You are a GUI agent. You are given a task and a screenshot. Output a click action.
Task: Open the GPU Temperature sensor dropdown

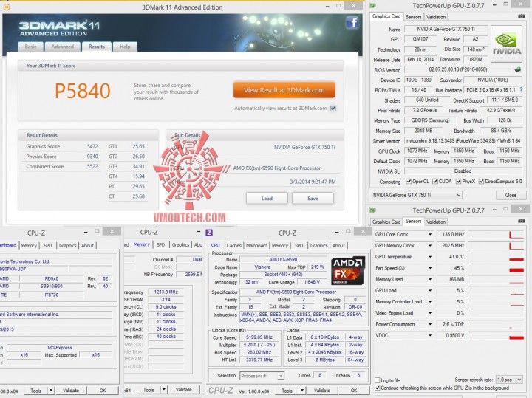pos(430,257)
